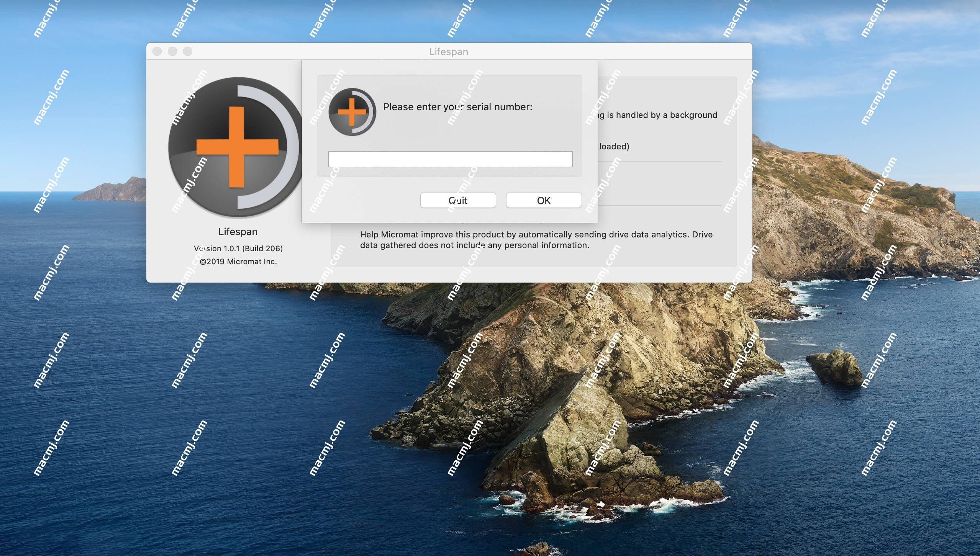Select the '©2019 Micromat Inc.' text

(x=238, y=262)
